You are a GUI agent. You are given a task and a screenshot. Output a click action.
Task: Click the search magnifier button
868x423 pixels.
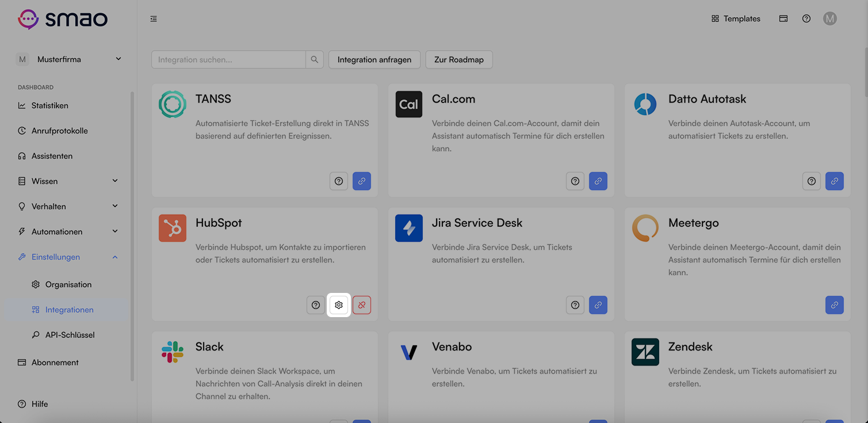315,59
